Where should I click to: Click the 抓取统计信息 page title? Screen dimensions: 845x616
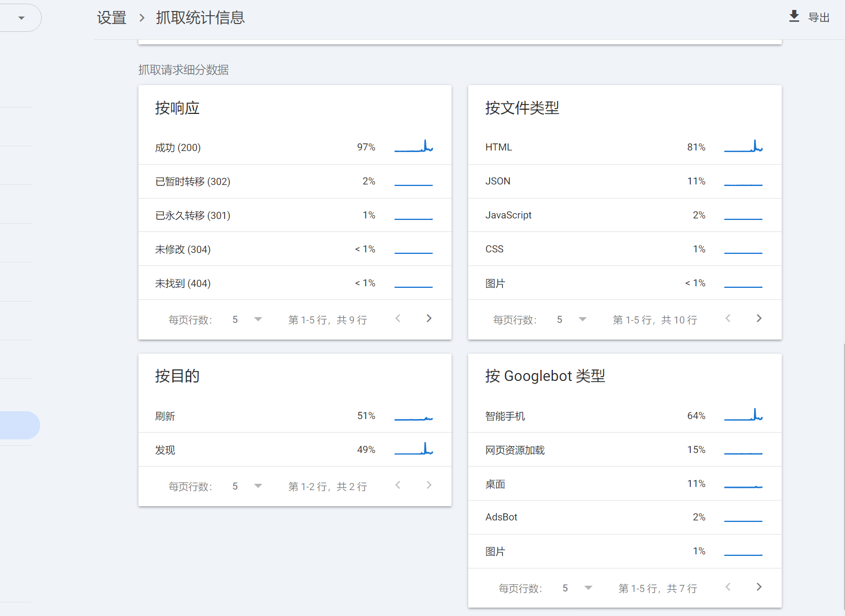(x=200, y=18)
